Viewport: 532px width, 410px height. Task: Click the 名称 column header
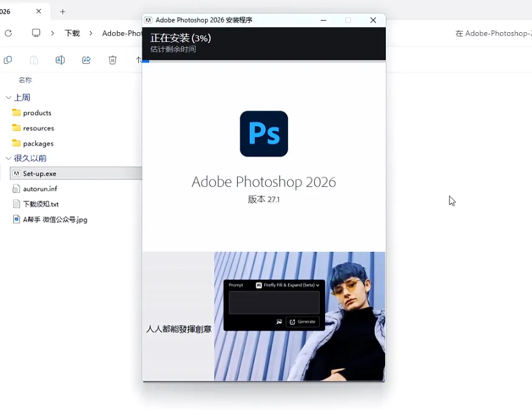pyautogui.click(x=25, y=80)
